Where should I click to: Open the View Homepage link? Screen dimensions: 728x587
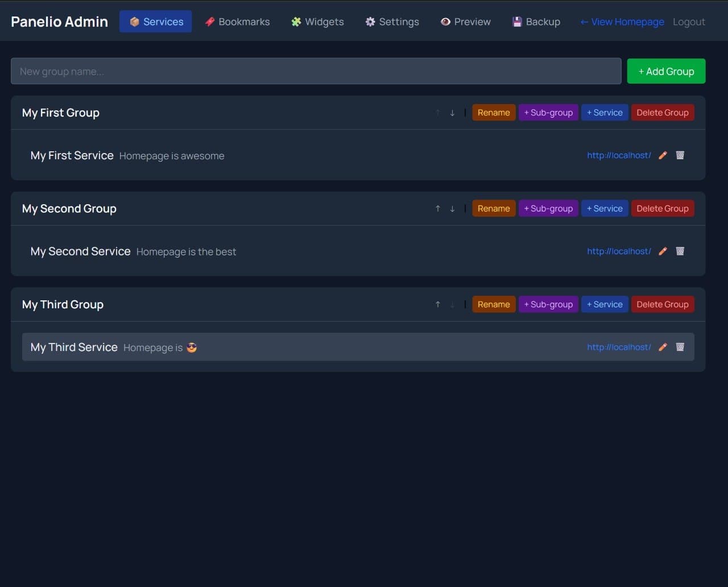(622, 22)
